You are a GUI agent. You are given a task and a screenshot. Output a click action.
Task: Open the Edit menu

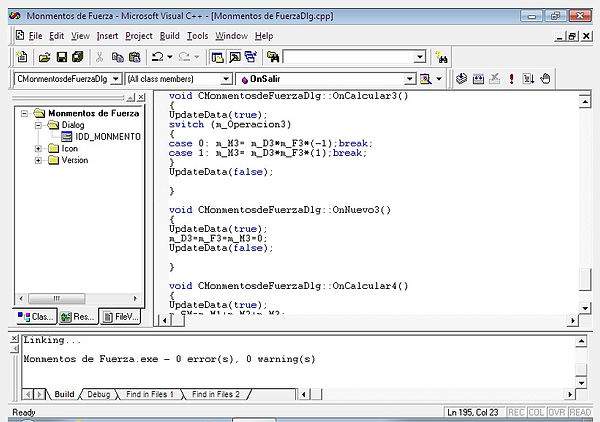click(x=57, y=36)
